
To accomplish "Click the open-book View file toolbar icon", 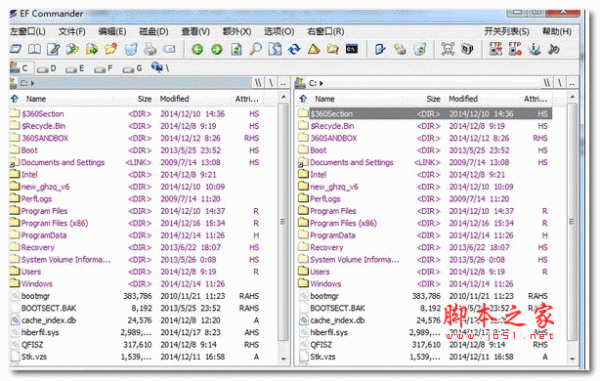I will pyautogui.click(x=34, y=49).
